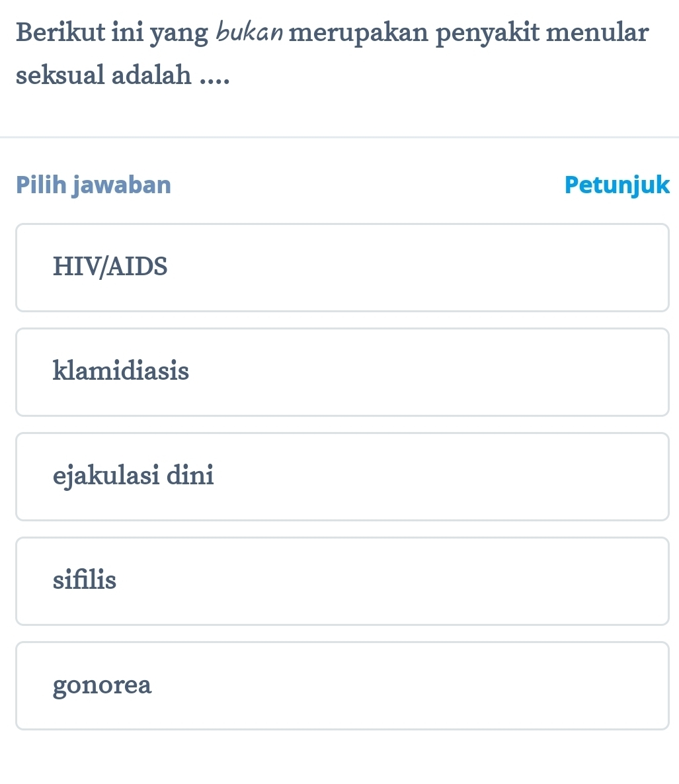679x784 pixels.
Task: Click the words 'penyakit menular' in question
Action: coord(541,32)
